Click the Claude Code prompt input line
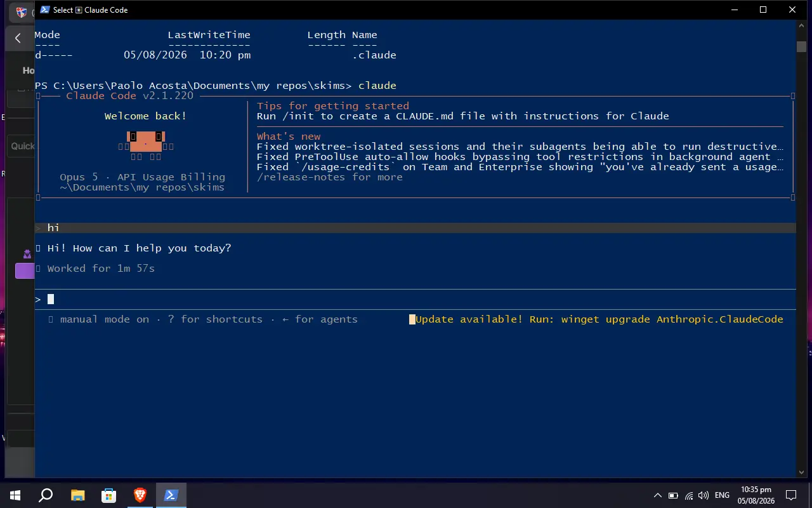Screen dimensions: 812x508 [x=416, y=299]
